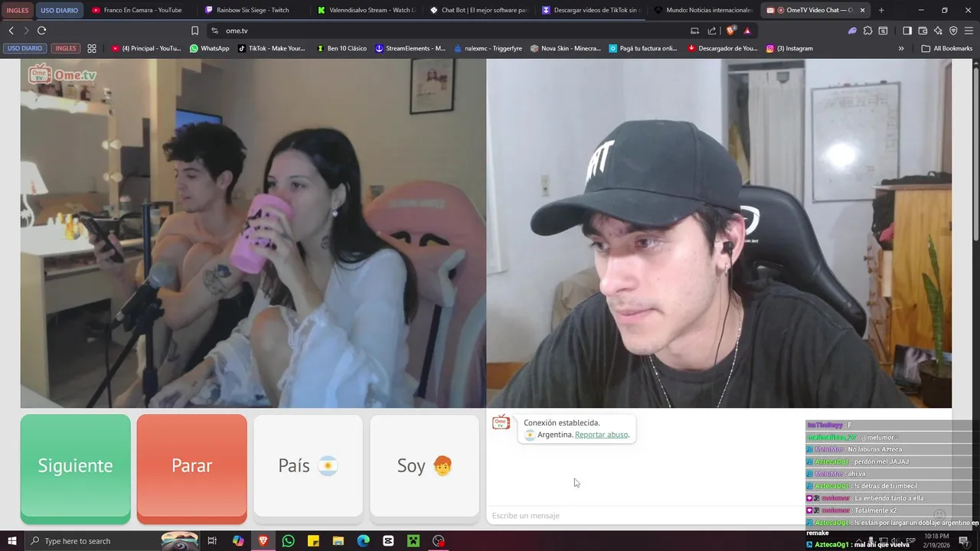The image size is (980, 551).
Task: Open Task View on taskbar
Action: click(212, 541)
